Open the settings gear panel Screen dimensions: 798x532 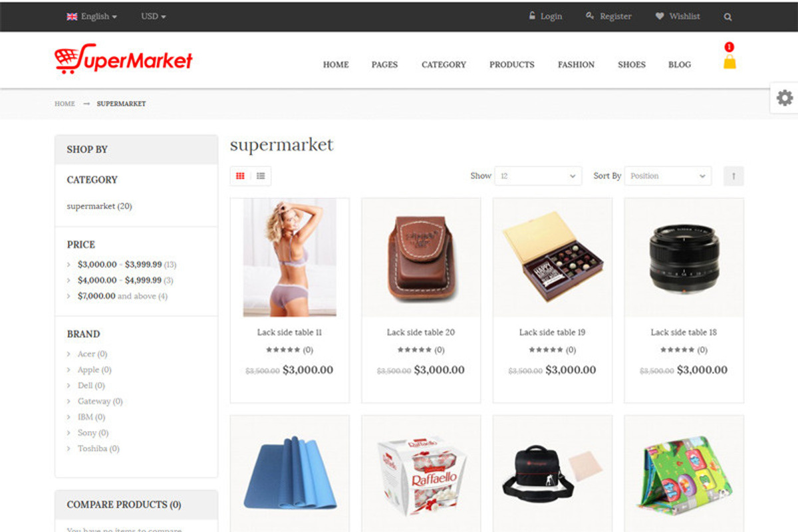(x=785, y=98)
